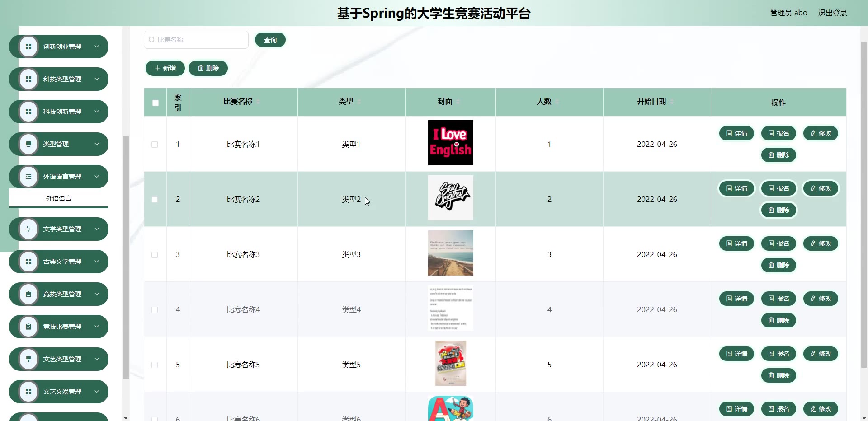Viewport: 868px width, 421px height.
Task: Click the 查询 search button
Action: click(x=270, y=40)
